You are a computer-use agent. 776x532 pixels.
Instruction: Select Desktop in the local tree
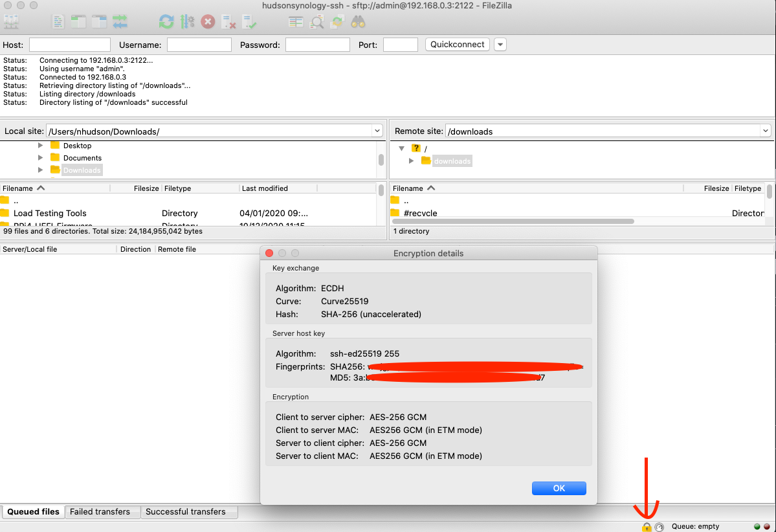77,146
